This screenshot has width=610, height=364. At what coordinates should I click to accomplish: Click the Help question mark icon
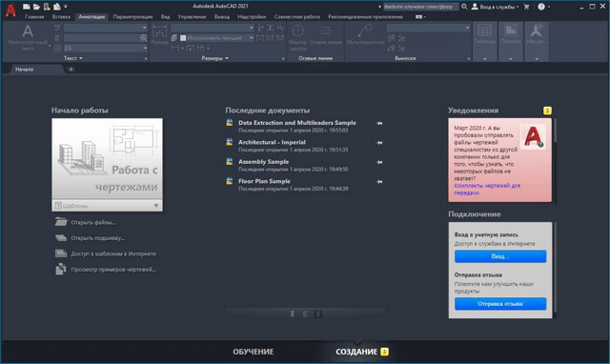(541, 7)
